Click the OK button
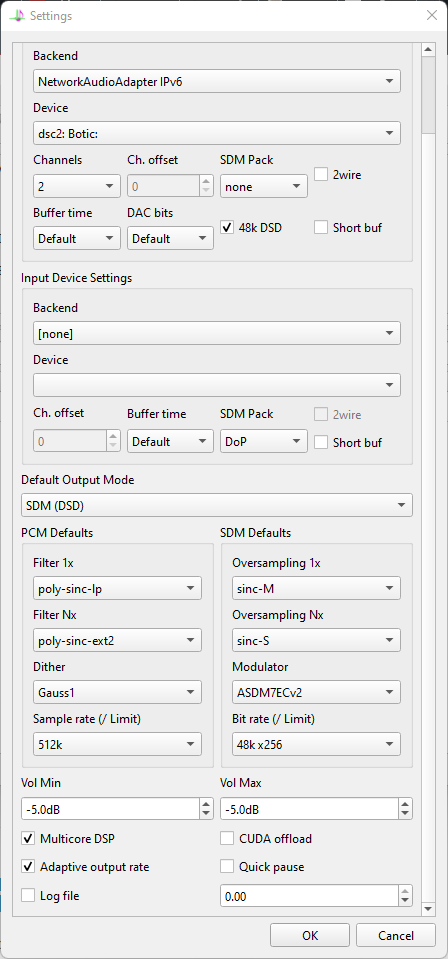 310,935
